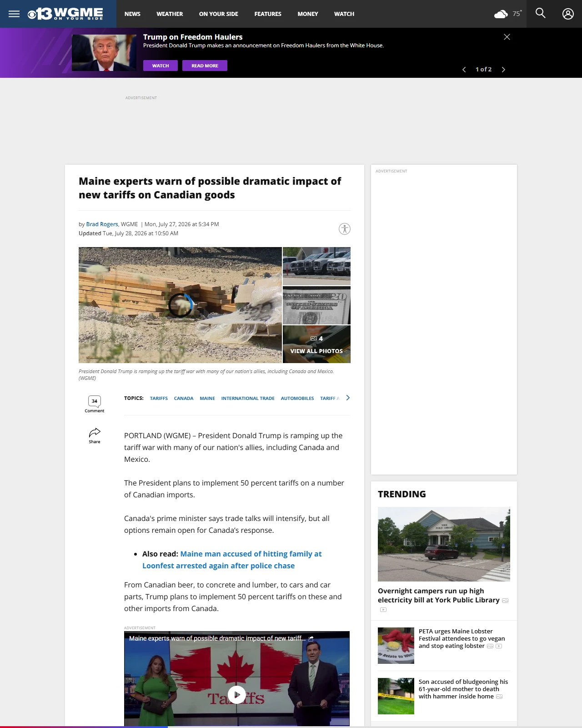
Task: Open the MONEY menu
Action: pyautogui.click(x=308, y=14)
